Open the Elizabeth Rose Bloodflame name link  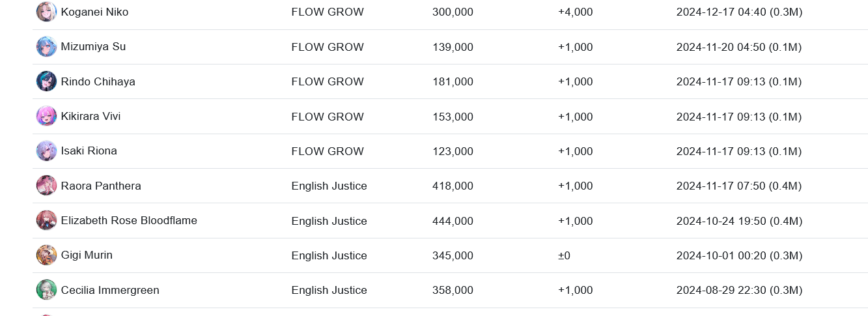coord(129,220)
